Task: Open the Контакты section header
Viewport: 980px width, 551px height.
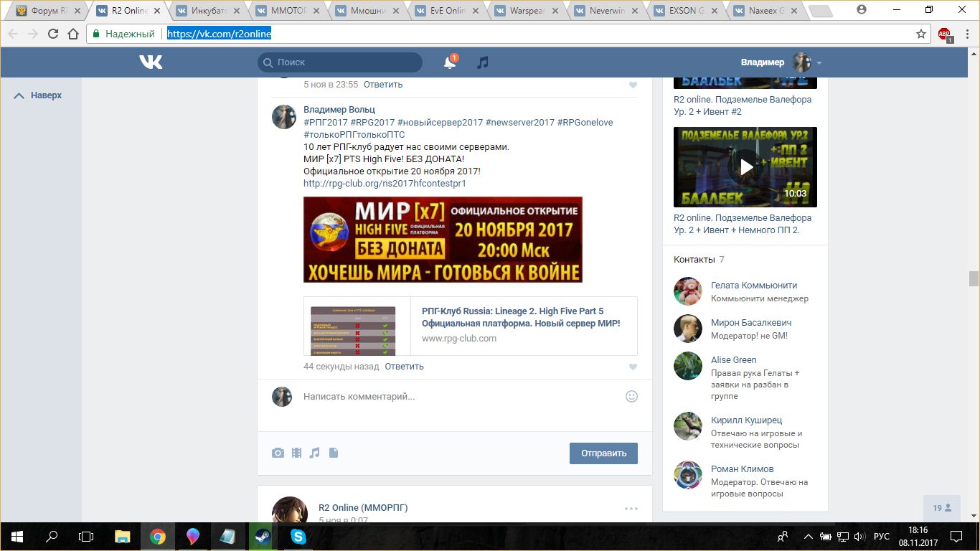Action: 694,260
